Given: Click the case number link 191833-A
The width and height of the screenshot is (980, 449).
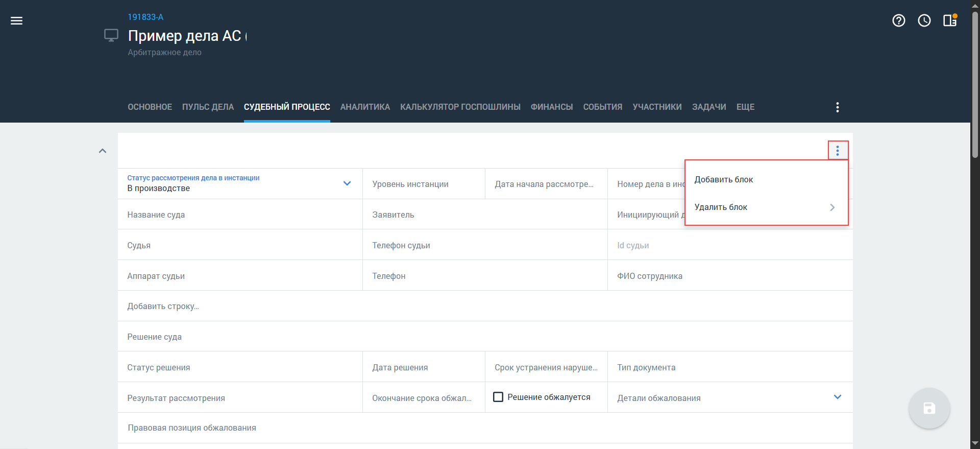Looking at the screenshot, I should pos(145,17).
